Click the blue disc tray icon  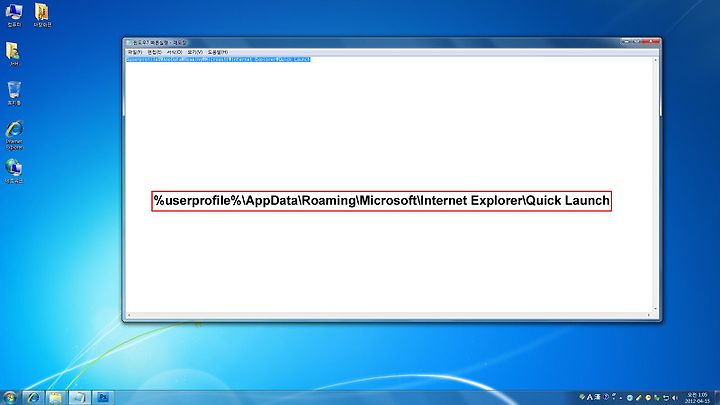click(x=630, y=398)
